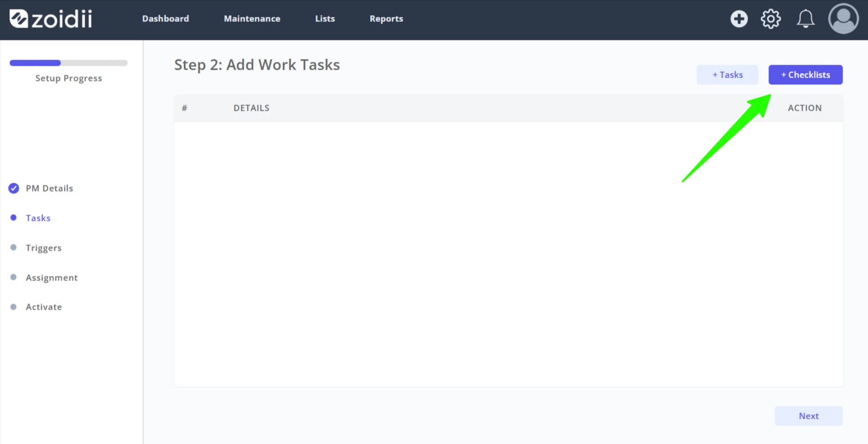This screenshot has width=868, height=444.
Task: Select the Tasks step in sidebar
Action: 38,218
